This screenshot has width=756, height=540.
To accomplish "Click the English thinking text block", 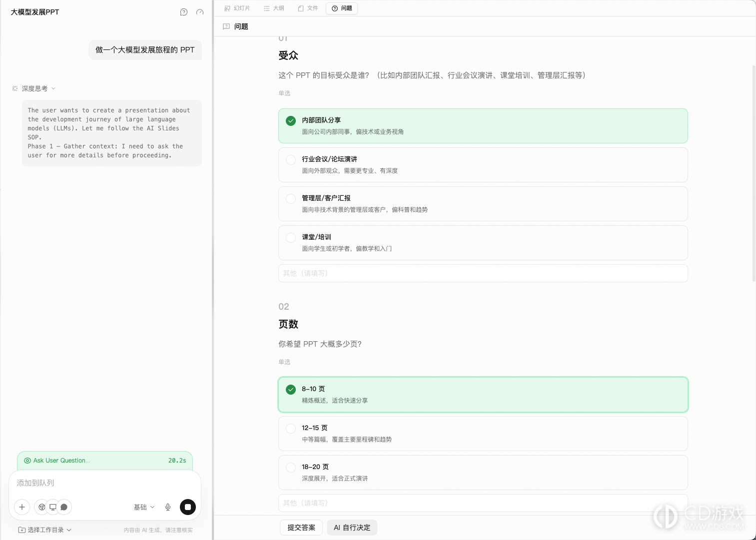I will click(112, 133).
